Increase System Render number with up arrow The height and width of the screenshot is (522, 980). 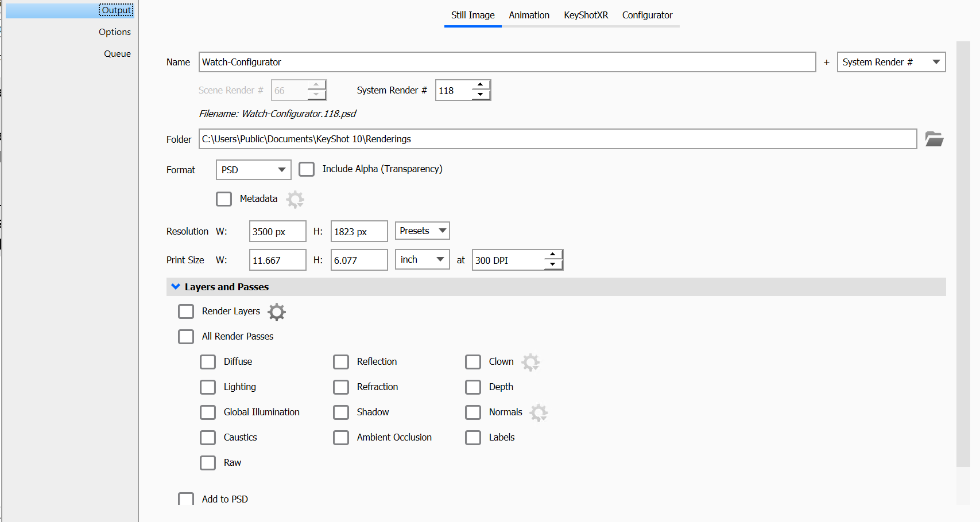(481, 85)
